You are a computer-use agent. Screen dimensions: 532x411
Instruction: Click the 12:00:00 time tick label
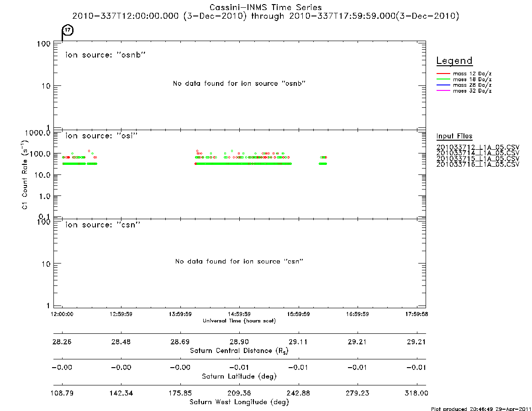[62, 314]
